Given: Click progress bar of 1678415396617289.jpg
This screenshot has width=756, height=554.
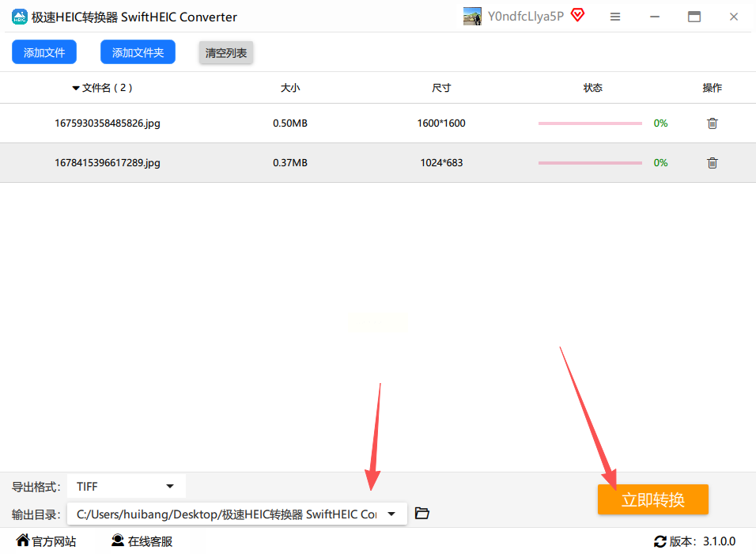Looking at the screenshot, I should pyautogui.click(x=590, y=163).
